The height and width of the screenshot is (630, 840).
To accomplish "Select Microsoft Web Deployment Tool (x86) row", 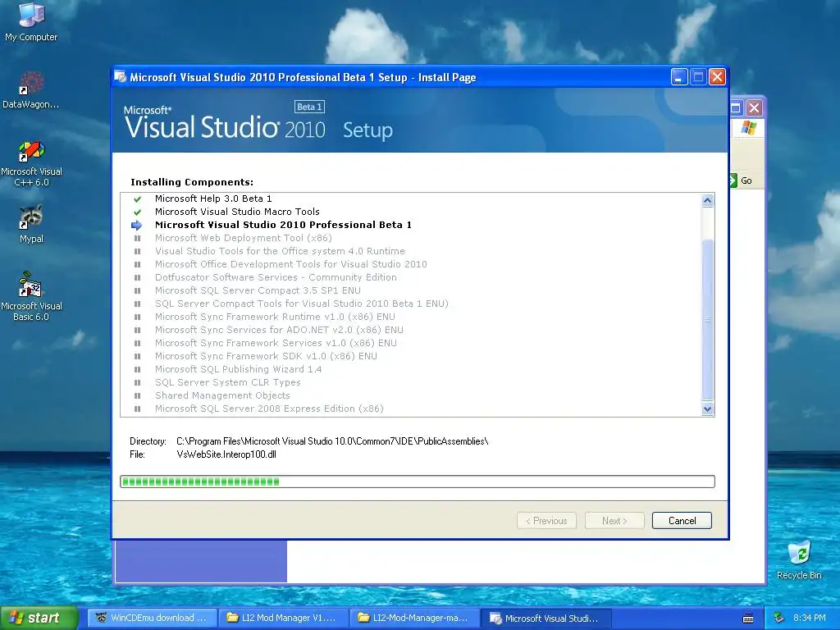I will 243,238.
